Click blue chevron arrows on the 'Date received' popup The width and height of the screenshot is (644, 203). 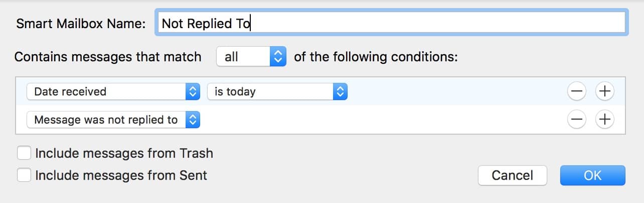pyautogui.click(x=193, y=91)
